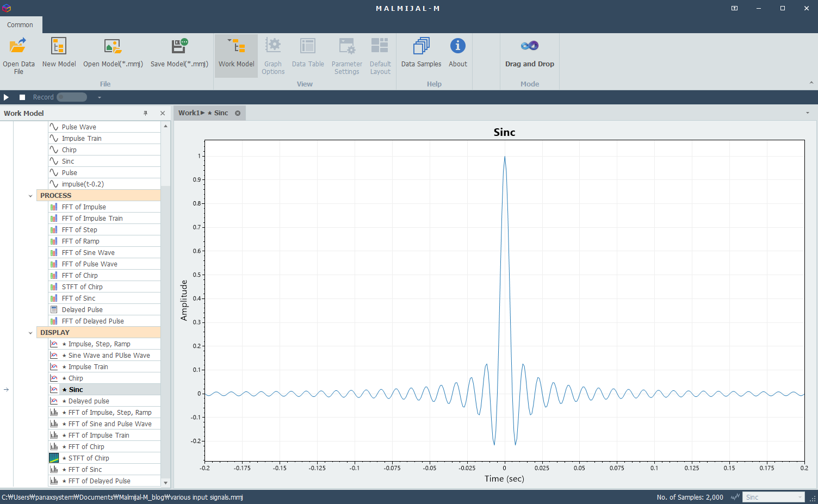Toggle the Work Model view button
The height and width of the screenshot is (504, 818).
(x=236, y=55)
